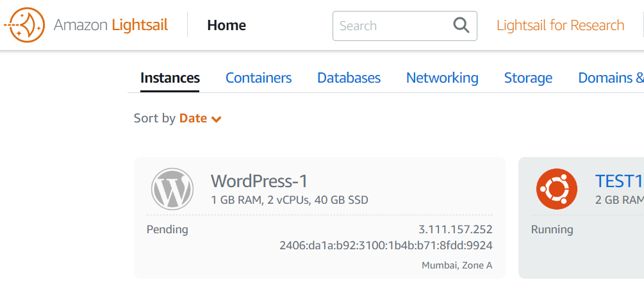
Task: Open the Domains & DNS tab
Action: (610, 78)
